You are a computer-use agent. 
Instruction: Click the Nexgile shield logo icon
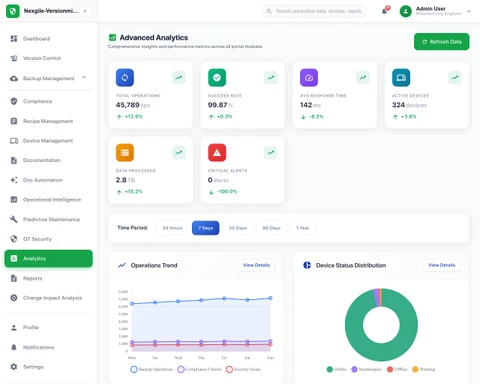(13, 11)
